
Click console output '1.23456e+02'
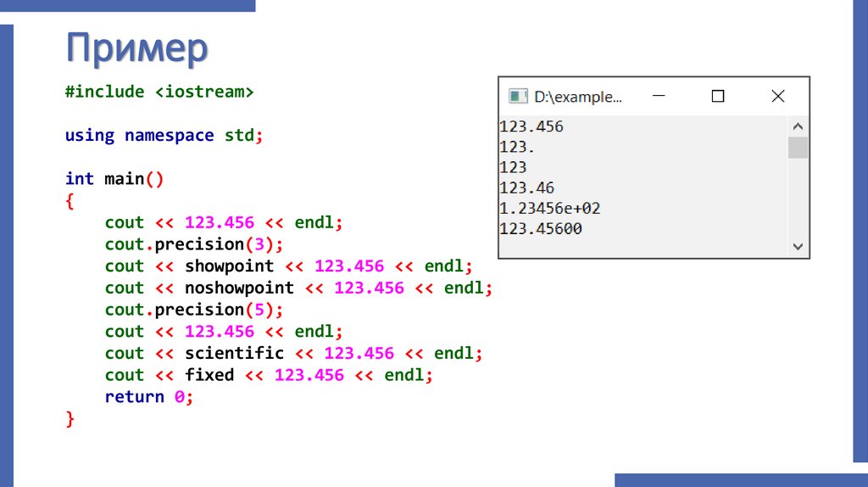[549, 209]
